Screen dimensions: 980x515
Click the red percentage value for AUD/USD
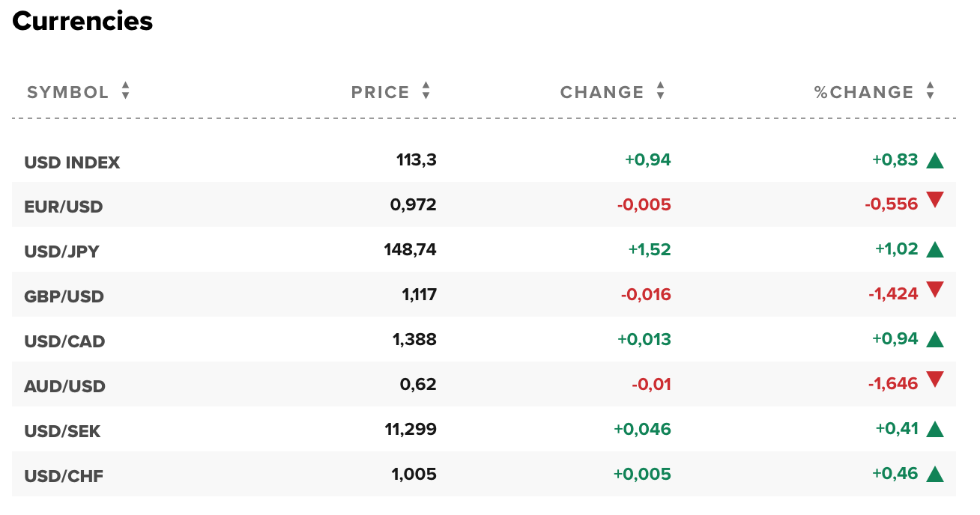[891, 383]
